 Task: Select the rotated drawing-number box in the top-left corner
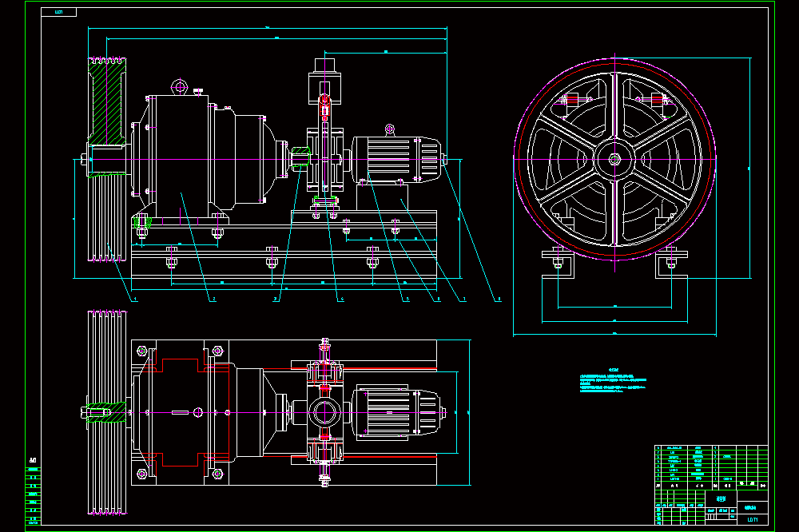tap(58, 12)
